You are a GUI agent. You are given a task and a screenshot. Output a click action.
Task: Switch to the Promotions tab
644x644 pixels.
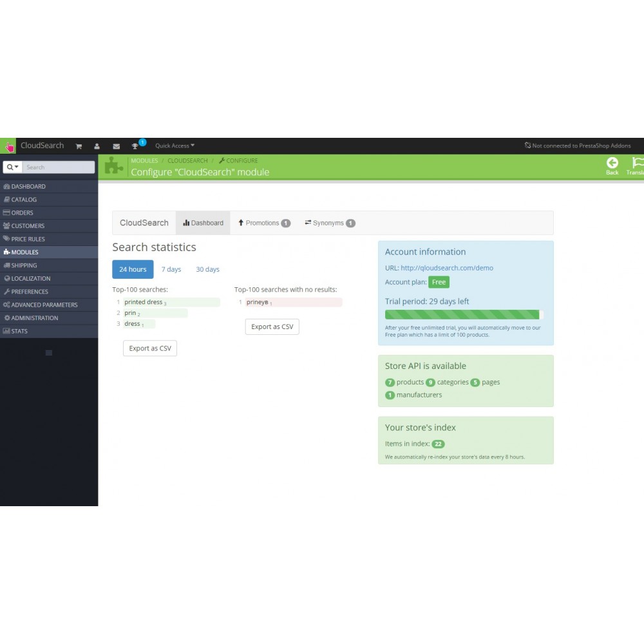(x=264, y=223)
